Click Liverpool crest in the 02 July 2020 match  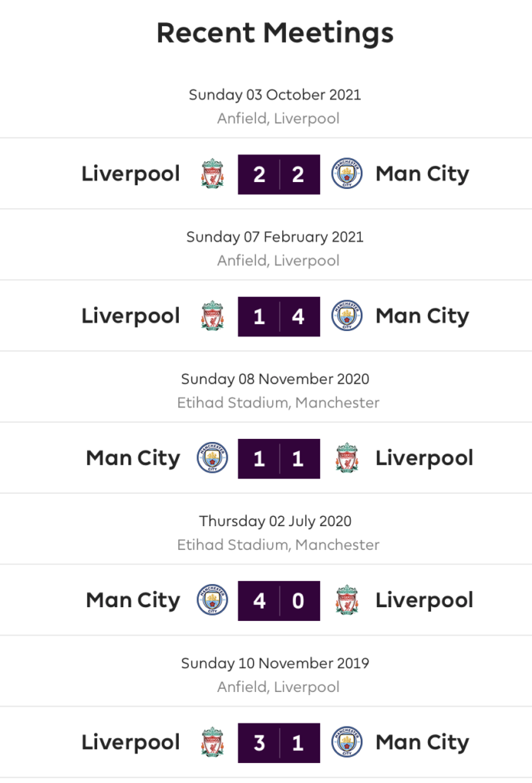(347, 600)
